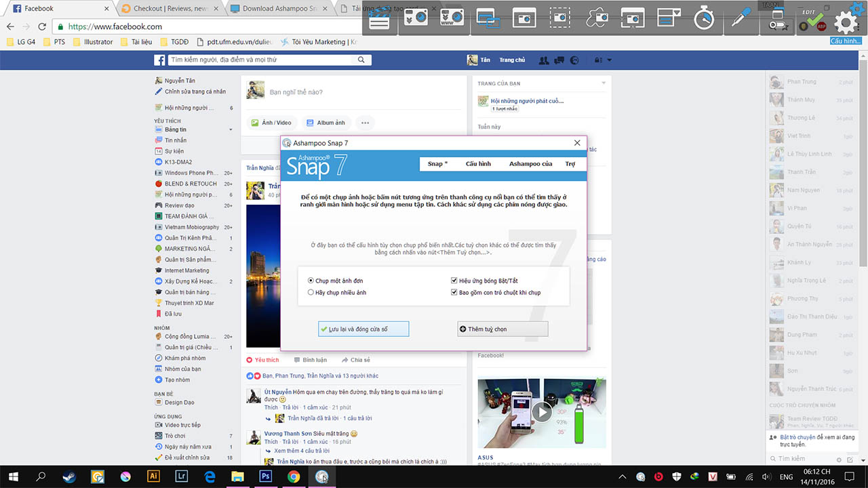Click the Facebook search input field
The height and width of the screenshot is (488, 868).
269,60
